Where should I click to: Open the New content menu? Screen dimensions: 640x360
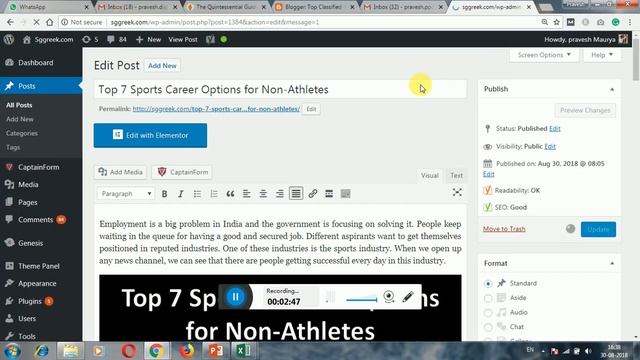149,40
